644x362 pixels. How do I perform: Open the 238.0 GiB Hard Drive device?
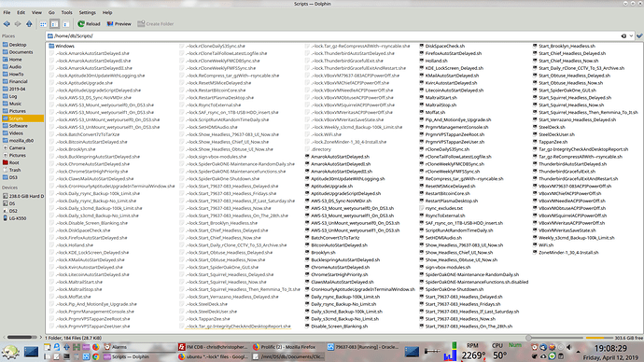[x=22, y=196]
